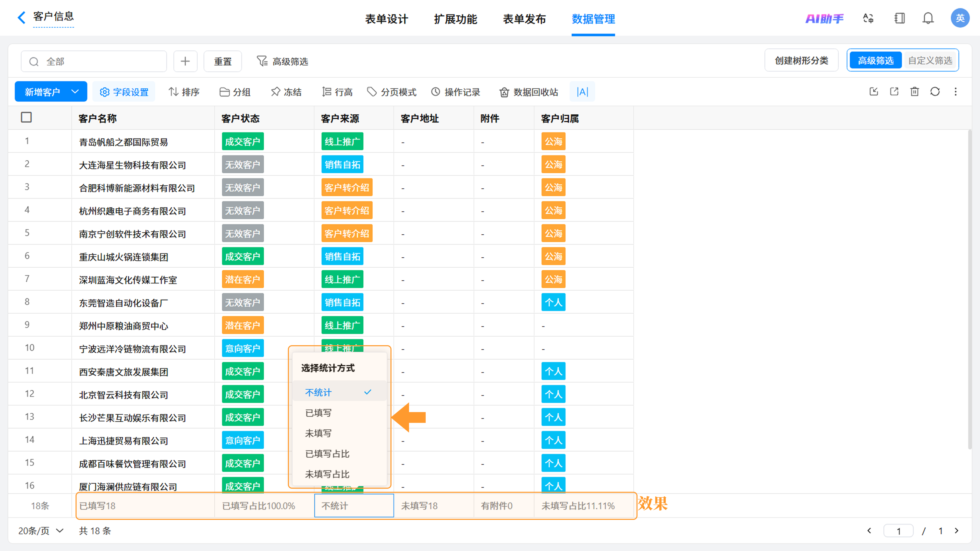Viewport: 980px width, 551px height.
Task: Open 冻结 freeze column options
Action: coord(286,92)
